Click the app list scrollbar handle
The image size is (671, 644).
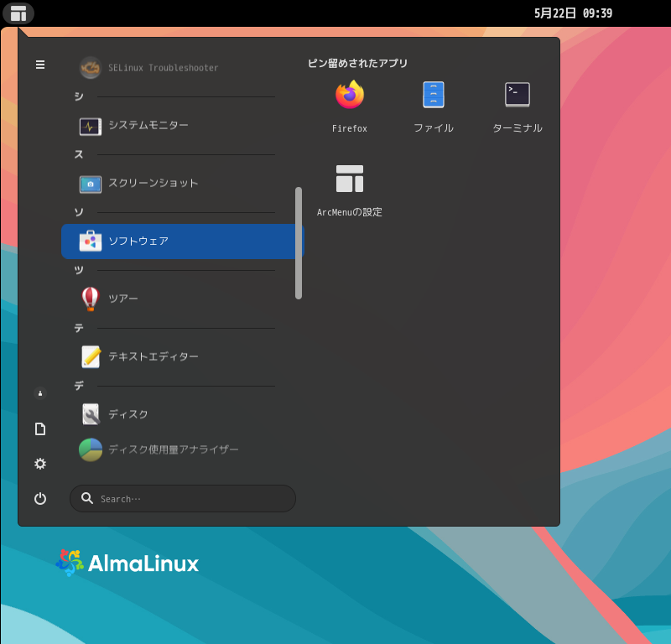coord(299,243)
